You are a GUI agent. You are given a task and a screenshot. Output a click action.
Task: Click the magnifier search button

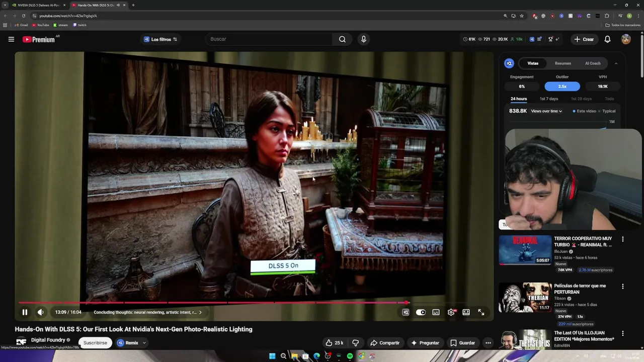pos(342,39)
